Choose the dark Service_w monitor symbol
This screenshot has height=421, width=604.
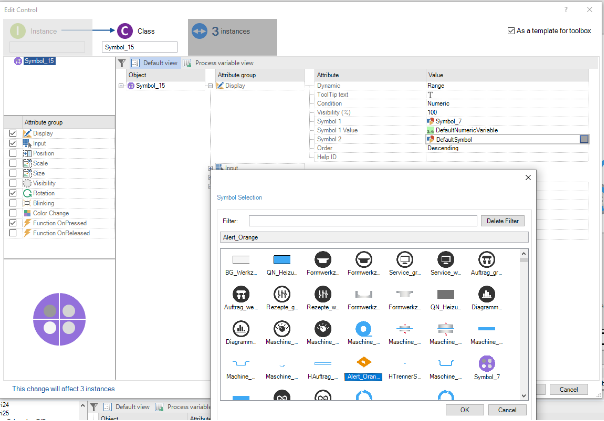coord(446,264)
